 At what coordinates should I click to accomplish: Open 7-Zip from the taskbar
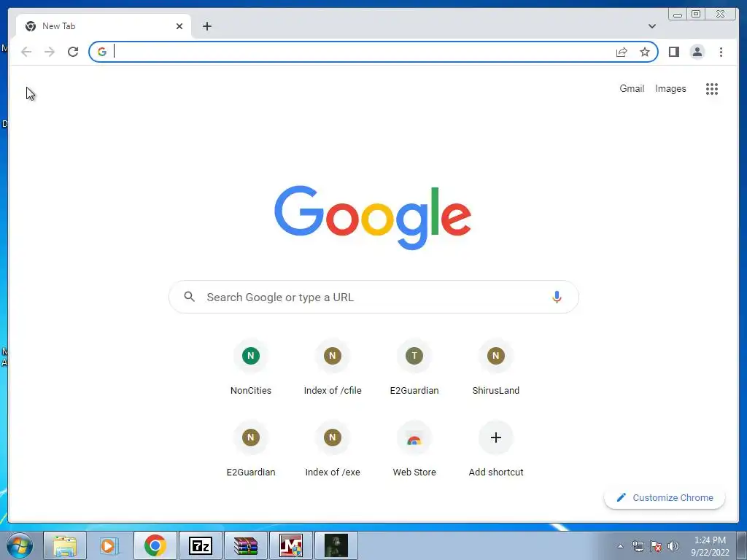pos(200,545)
